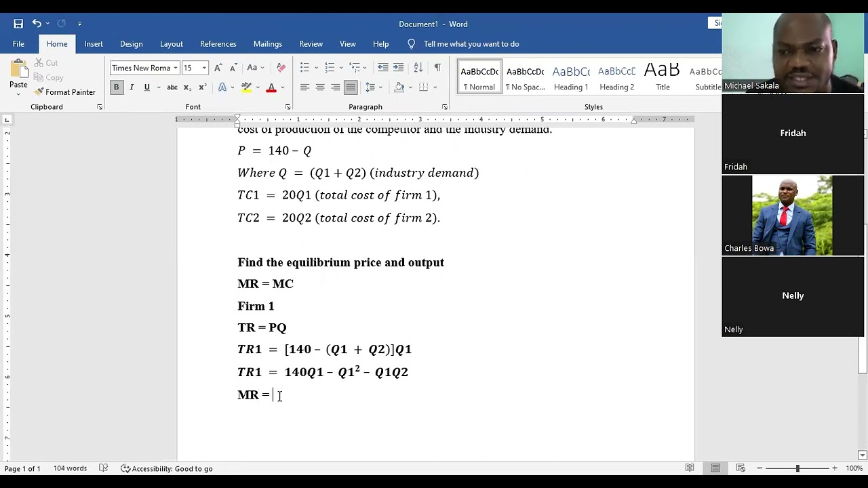
Task: Open the Customize Quick Access Toolbar arrow
Action: click(79, 24)
